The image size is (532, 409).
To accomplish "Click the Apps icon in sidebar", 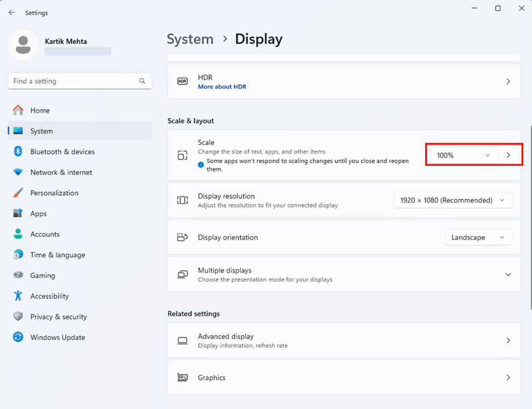I will click(18, 213).
